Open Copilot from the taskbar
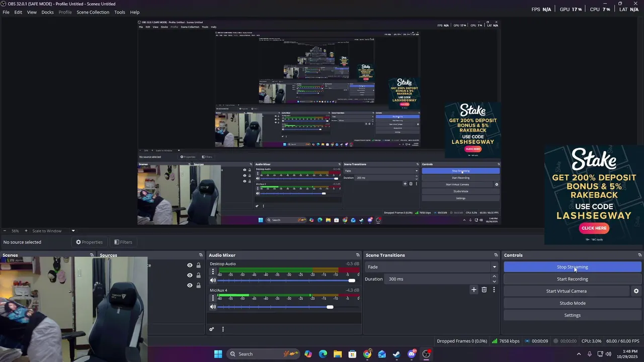 [308, 354]
